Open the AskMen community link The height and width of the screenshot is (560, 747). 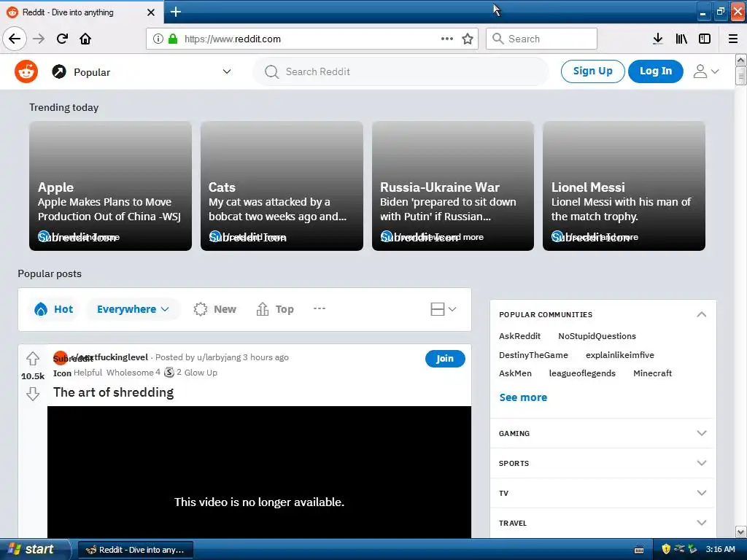coord(515,373)
